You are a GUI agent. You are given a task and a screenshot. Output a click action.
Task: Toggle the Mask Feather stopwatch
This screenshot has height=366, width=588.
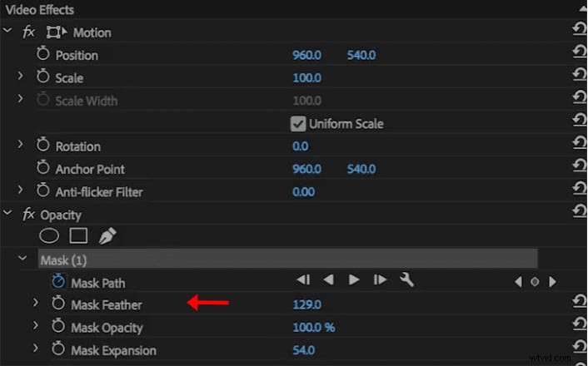tap(58, 303)
